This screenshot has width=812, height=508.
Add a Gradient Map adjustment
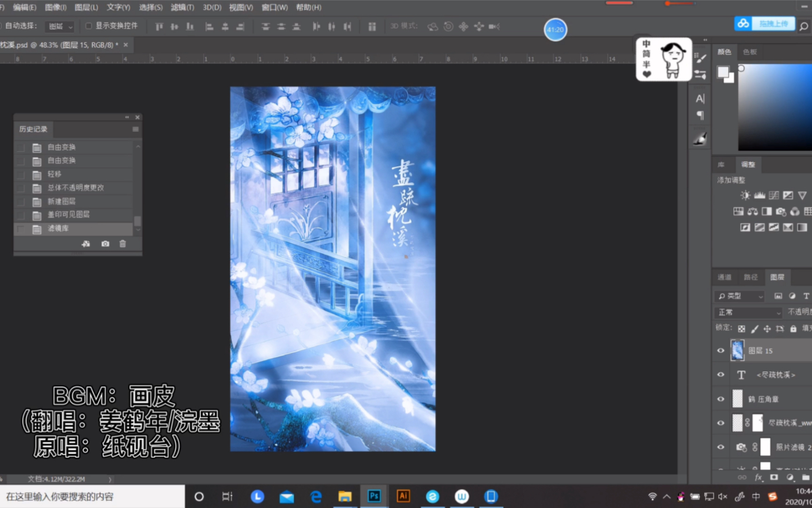pyautogui.click(x=802, y=227)
